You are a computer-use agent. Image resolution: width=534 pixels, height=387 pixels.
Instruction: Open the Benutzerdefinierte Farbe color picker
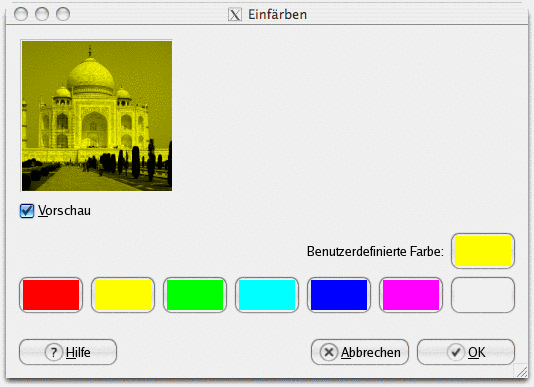click(x=483, y=251)
